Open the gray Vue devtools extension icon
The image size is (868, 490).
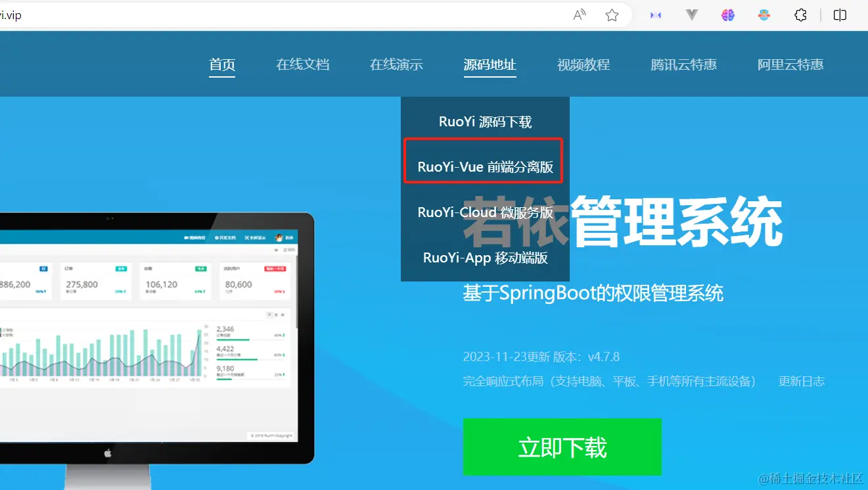point(691,15)
